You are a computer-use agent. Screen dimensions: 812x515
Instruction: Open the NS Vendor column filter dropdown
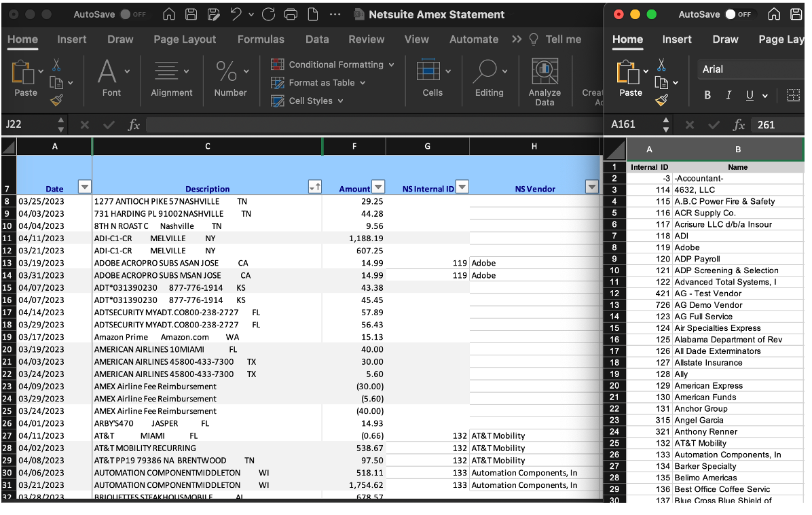[592, 187]
